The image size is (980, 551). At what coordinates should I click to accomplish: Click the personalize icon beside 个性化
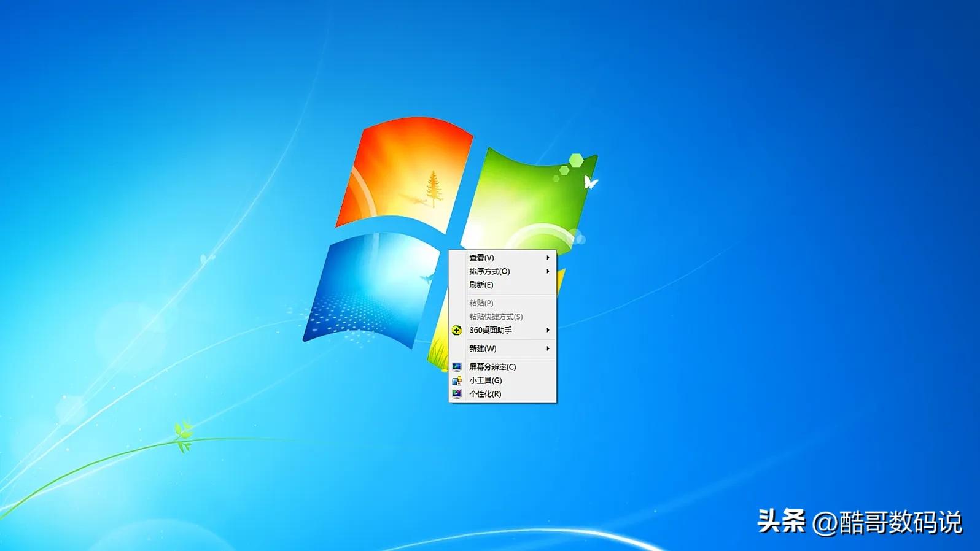coord(457,394)
